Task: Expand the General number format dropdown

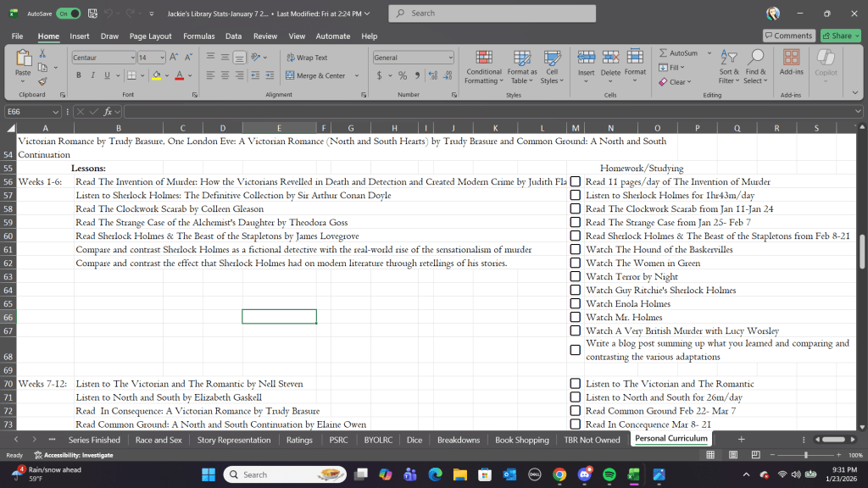Action: tap(450, 58)
